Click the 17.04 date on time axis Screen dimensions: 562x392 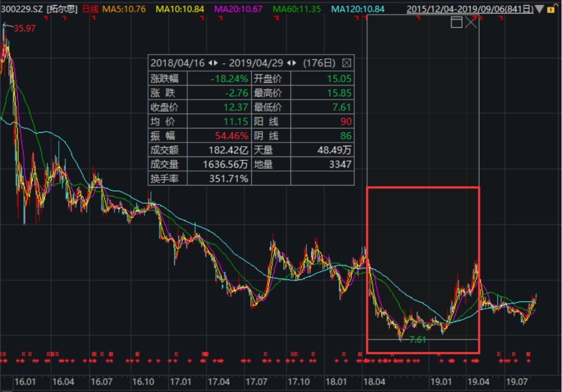219,381
